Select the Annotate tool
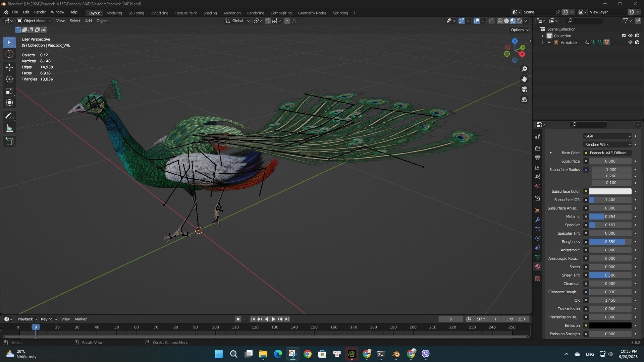644x362 pixels. point(9,116)
